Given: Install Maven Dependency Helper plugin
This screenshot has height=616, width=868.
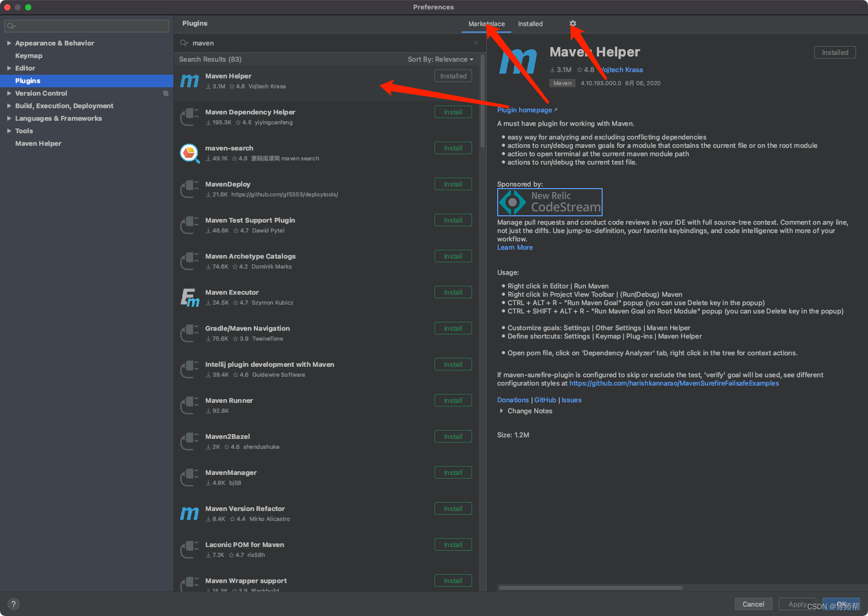Looking at the screenshot, I should click(453, 112).
